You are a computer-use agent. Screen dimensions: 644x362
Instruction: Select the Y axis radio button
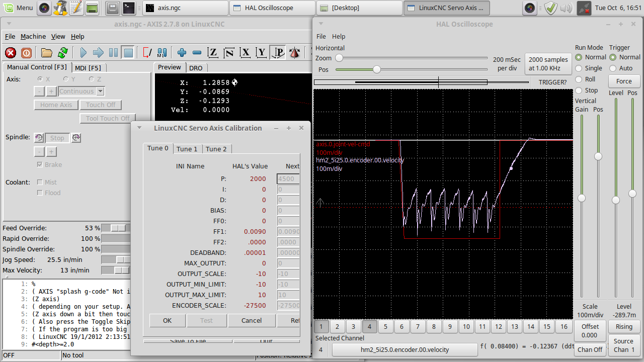66,79
